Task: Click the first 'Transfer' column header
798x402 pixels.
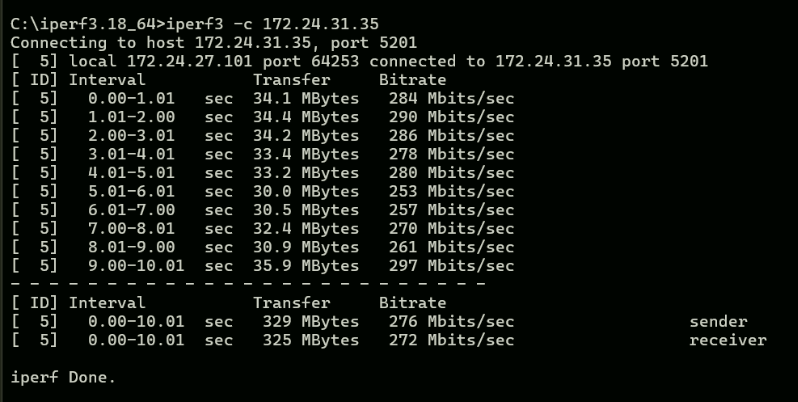Action: pos(291,80)
